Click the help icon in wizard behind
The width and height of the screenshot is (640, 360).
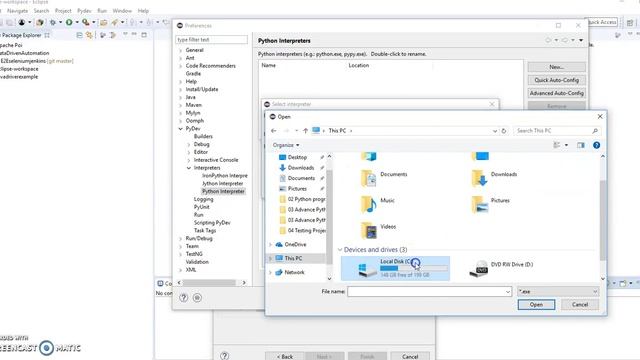point(224,356)
